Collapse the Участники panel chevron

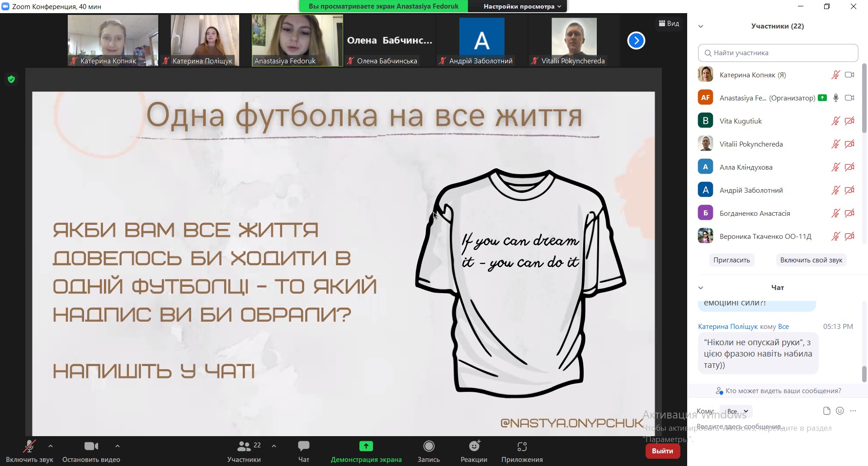[x=701, y=26]
